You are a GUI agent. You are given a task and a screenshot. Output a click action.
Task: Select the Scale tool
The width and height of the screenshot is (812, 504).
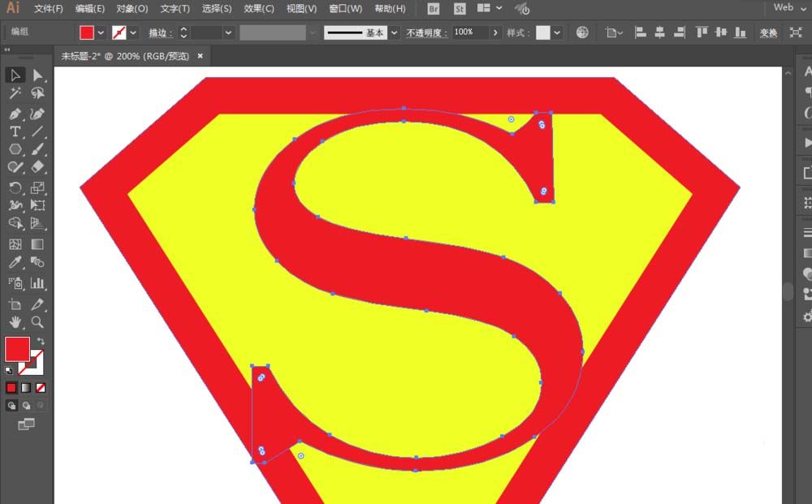pos(37,187)
